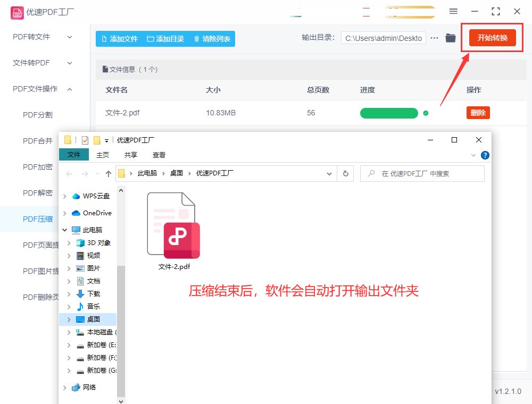532x404 pixels.
Task: Click the 图片 pictures icon
Action: point(80,268)
